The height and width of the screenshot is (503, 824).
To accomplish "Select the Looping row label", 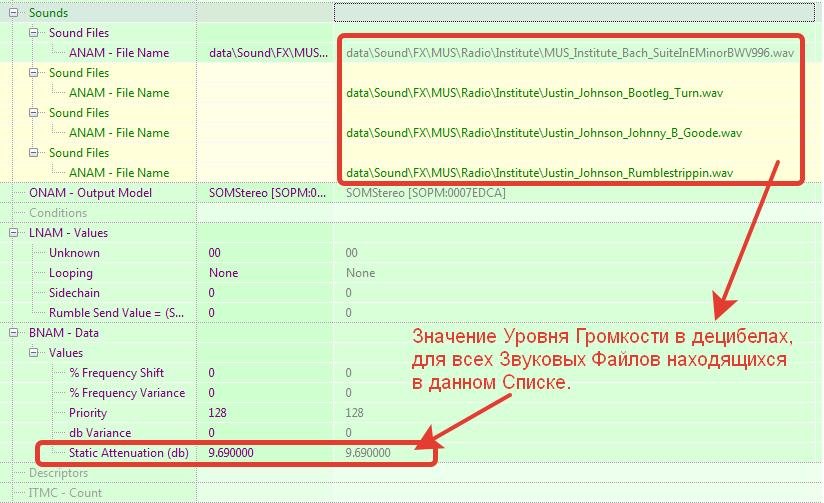I will [70, 273].
